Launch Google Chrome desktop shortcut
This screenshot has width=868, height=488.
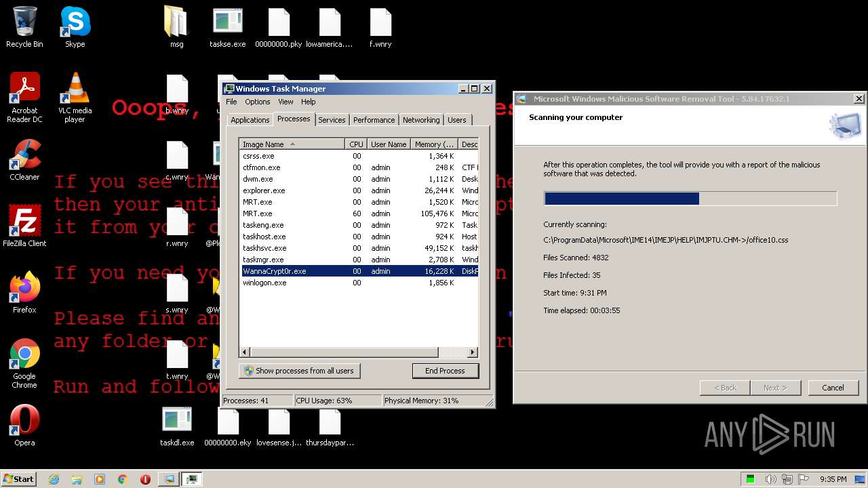[x=24, y=363]
